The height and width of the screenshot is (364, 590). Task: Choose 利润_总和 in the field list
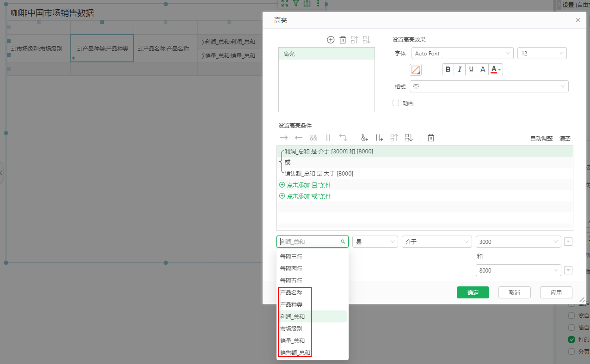[x=312, y=316]
